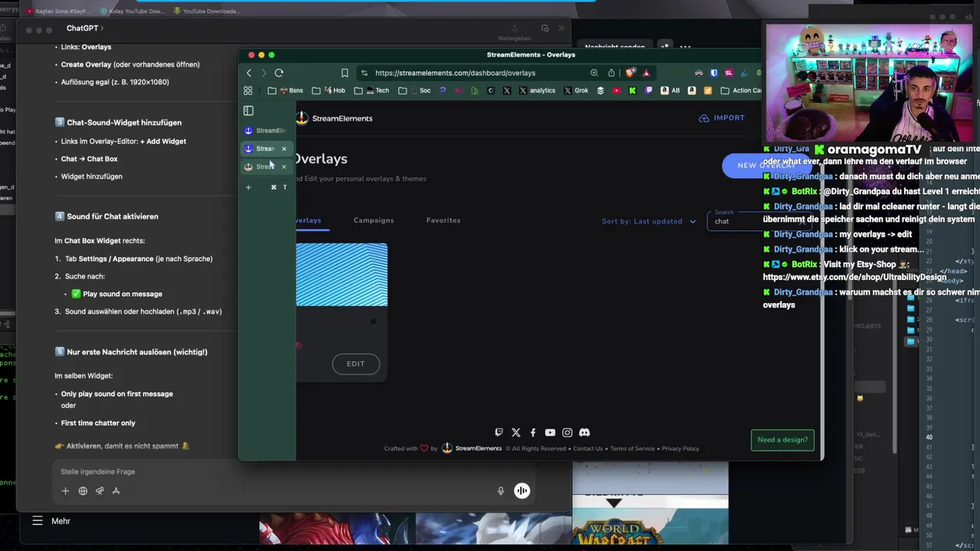Click the zoom magnifier in the address bar
980x551 pixels.
[x=594, y=73]
